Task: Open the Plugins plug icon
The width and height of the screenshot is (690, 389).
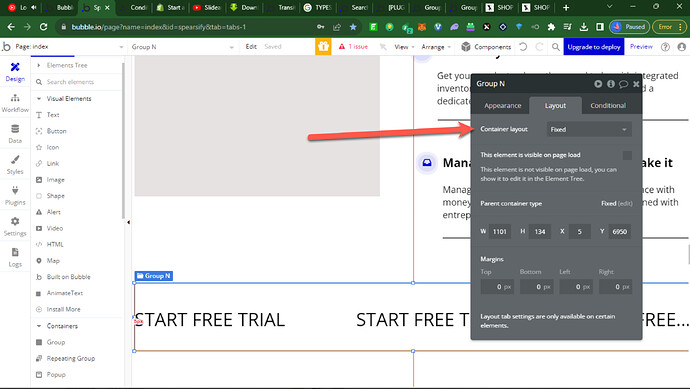Action: coord(15,191)
